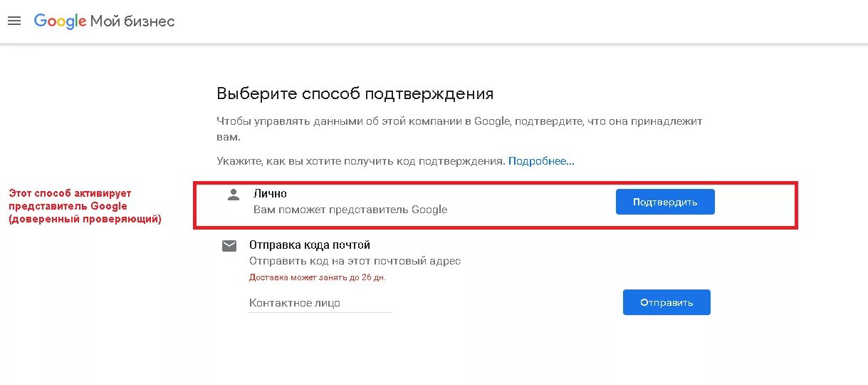Click the Доставка может занять до 26 дн. notice
This screenshot has height=385, width=868.
coord(318,277)
